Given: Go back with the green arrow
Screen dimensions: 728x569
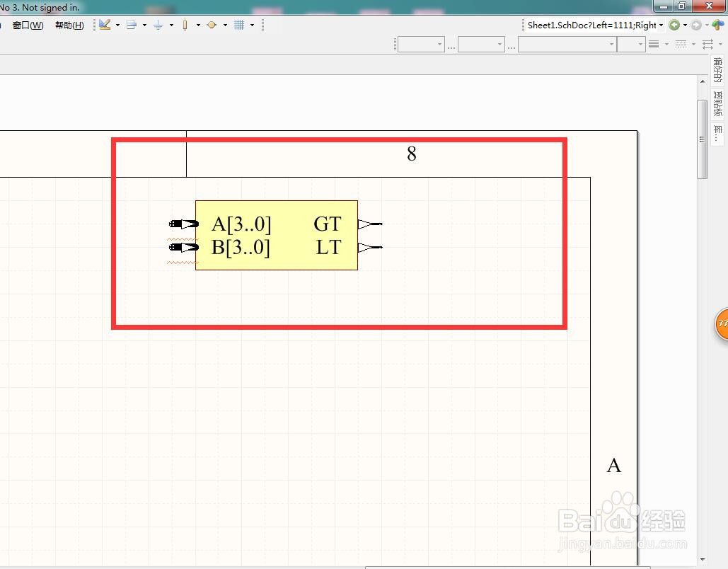Looking at the screenshot, I should pyautogui.click(x=674, y=25).
